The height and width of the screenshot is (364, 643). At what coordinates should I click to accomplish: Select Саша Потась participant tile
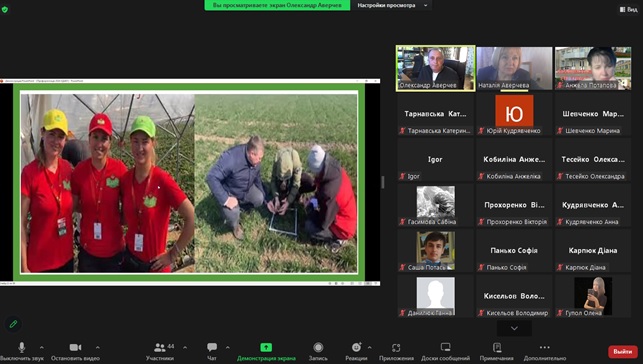(x=436, y=251)
